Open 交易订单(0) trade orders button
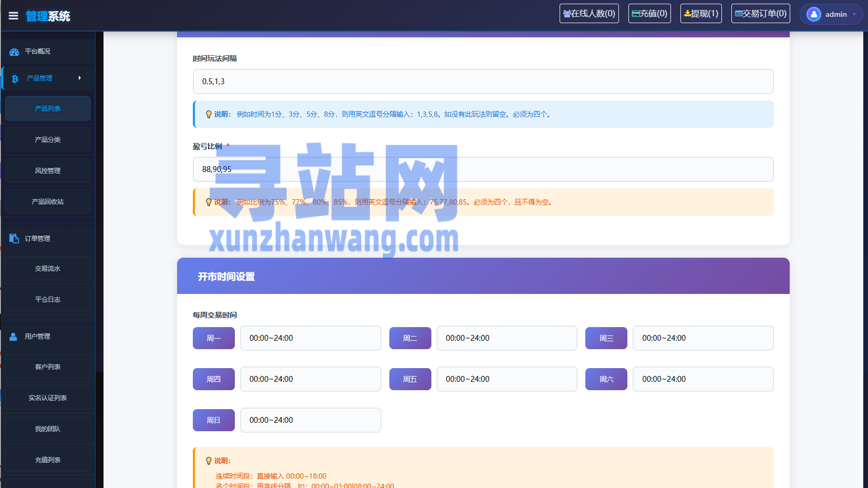This screenshot has height=488, width=868. [761, 13]
